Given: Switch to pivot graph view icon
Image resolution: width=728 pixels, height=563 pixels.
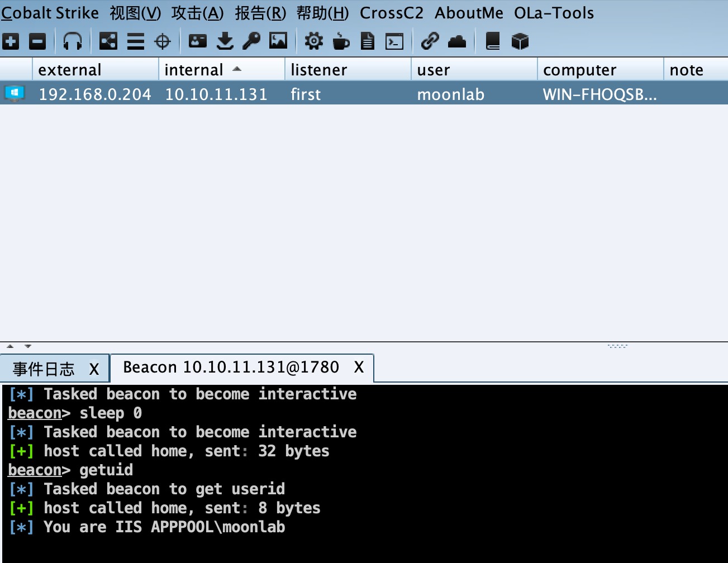Looking at the screenshot, I should (108, 41).
